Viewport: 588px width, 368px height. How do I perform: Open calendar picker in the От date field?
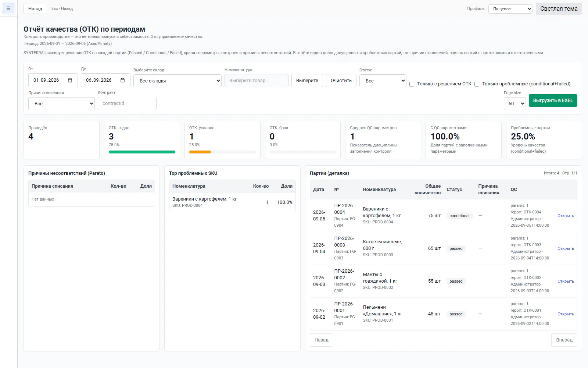tap(70, 80)
